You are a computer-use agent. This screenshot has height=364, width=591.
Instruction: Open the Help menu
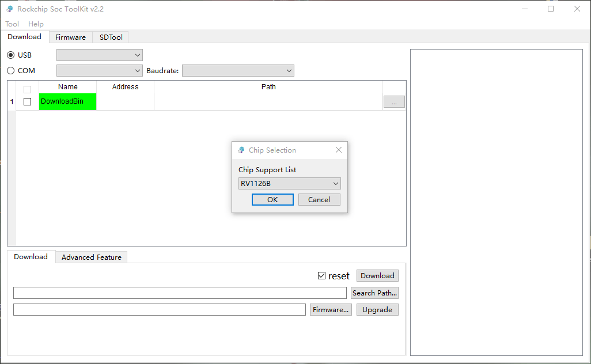tap(36, 24)
